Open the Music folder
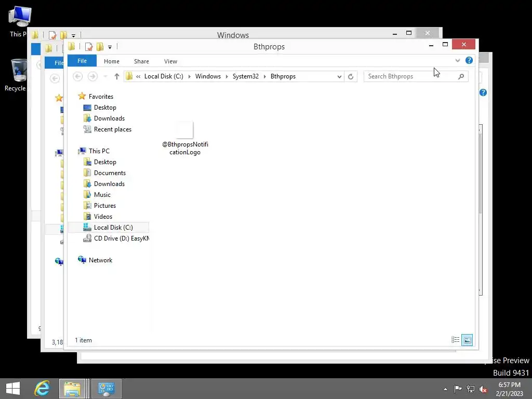Image resolution: width=532 pixels, height=399 pixels. (x=102, y=195)
